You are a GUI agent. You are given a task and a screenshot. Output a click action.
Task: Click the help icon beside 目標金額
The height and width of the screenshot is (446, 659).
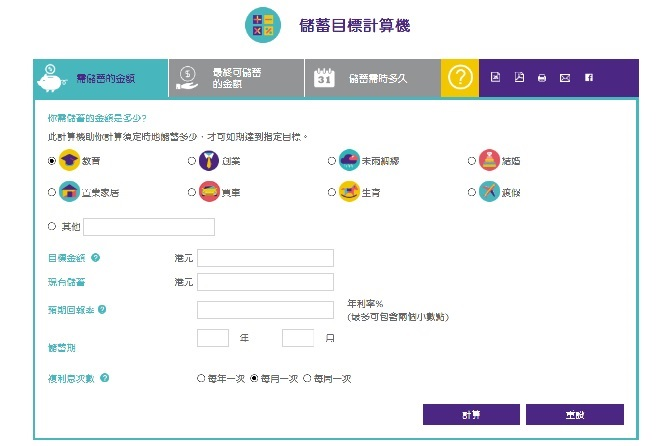pos(96,258)
